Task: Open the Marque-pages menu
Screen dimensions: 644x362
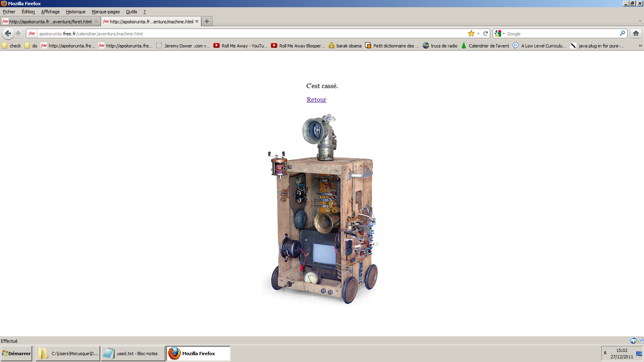Action: tap(105, 12)
